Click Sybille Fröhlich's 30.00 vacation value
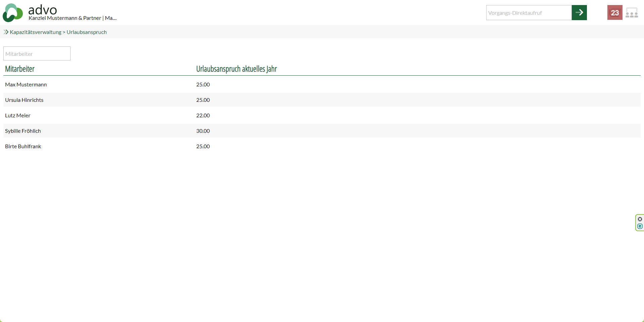Image resolution: width=644 pixels, height=322 pixels. [x=203, y=131]
